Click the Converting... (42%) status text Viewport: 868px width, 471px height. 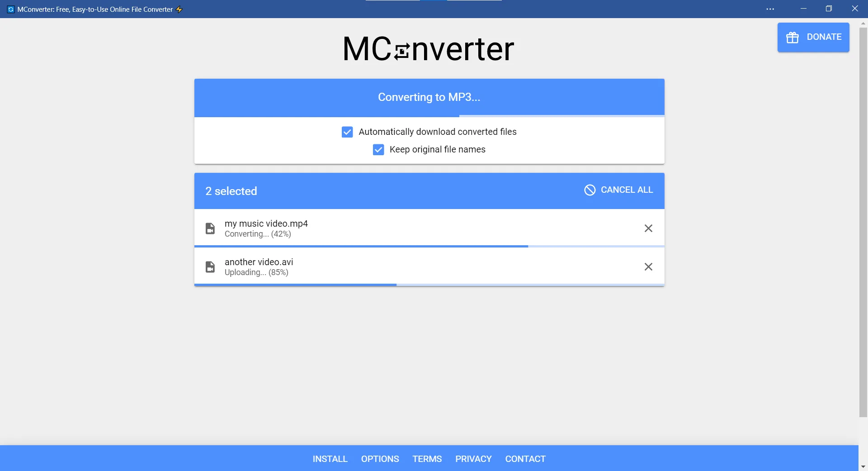(258, 234)
